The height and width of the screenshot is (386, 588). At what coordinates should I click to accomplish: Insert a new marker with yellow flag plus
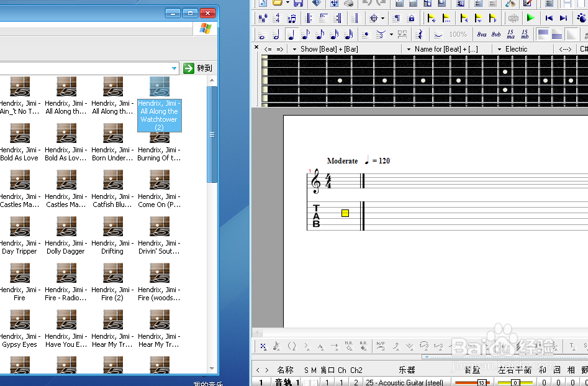pyautogui.click(x=432, y=18)
